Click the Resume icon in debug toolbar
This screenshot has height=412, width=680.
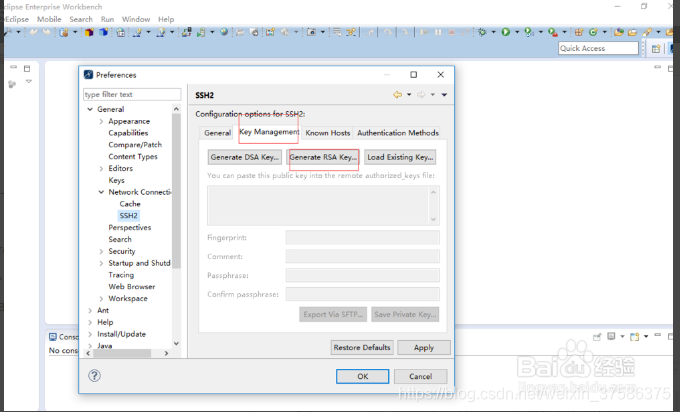[x=424, y=32]
